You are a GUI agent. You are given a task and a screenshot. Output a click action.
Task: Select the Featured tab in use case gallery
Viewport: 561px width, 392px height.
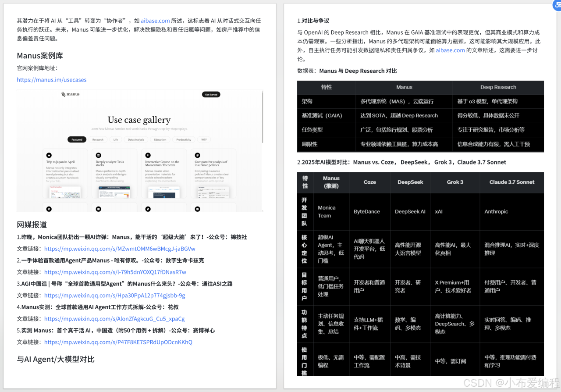77,139
